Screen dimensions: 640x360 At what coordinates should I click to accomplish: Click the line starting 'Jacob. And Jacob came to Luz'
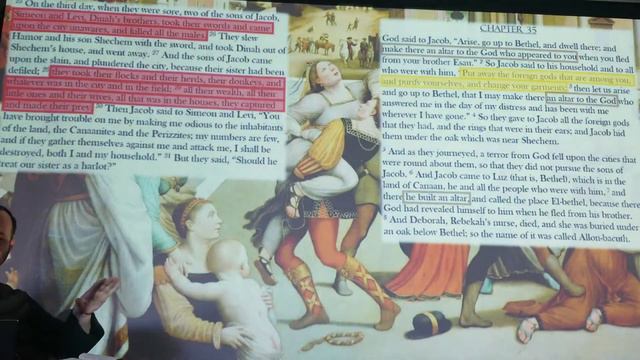[x=504, y=177]
